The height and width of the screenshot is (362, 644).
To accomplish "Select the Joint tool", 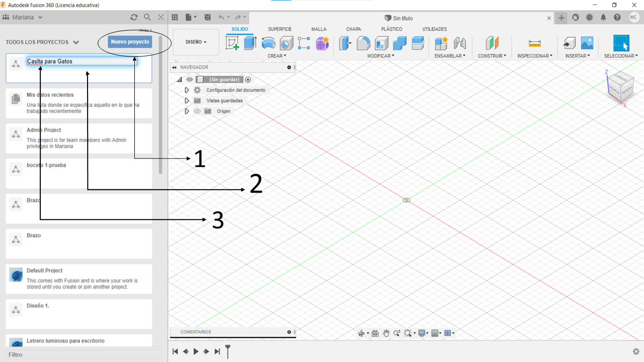I will [459, 43].
